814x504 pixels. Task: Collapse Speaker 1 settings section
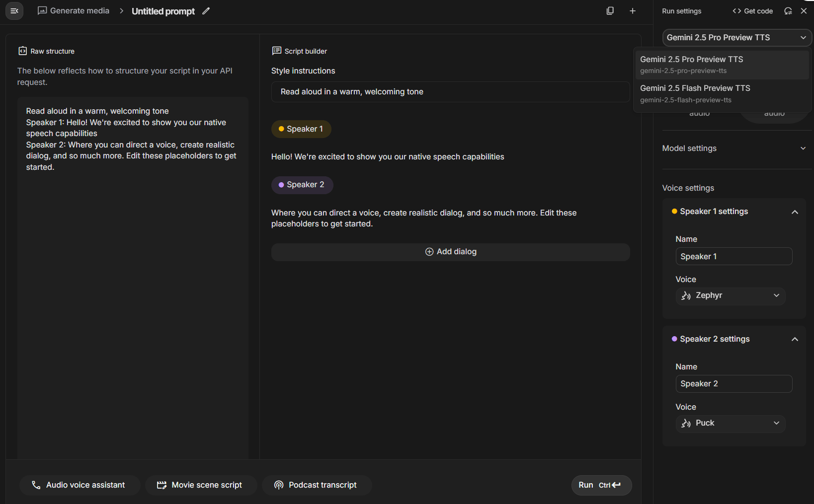point(795,212)
